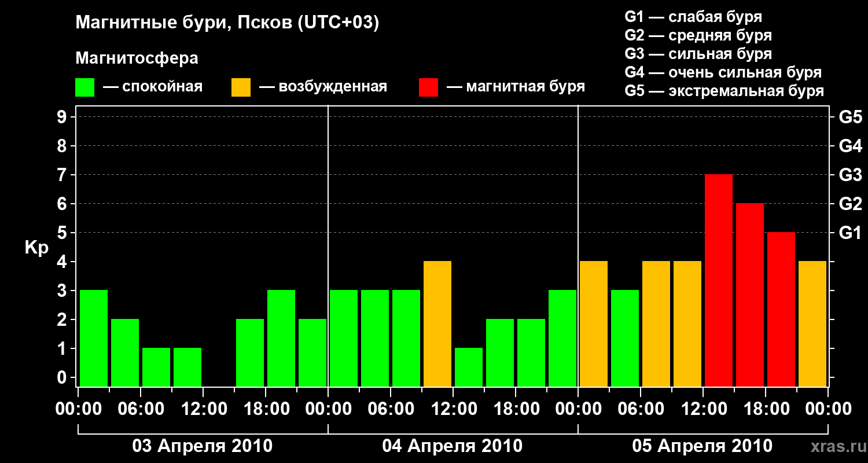Click the '05 Апреля 2010' date label
Image resolution: width=868 pixels, height=463 pixels.
point(702,446)
